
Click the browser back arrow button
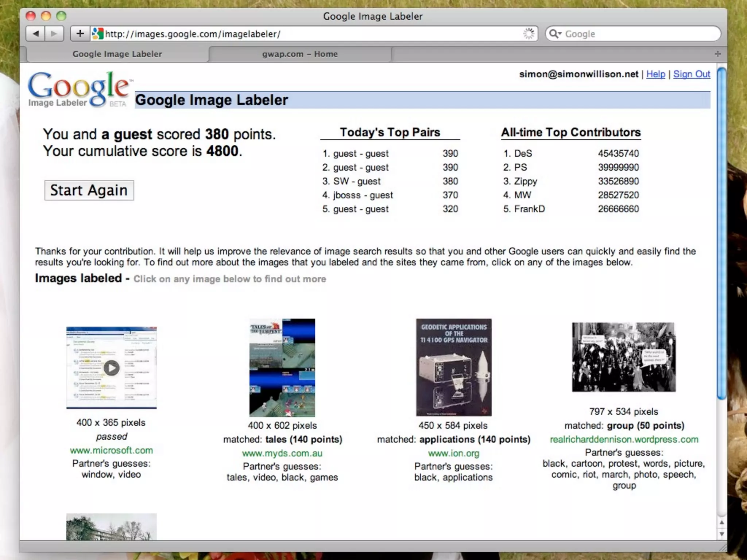36,34
